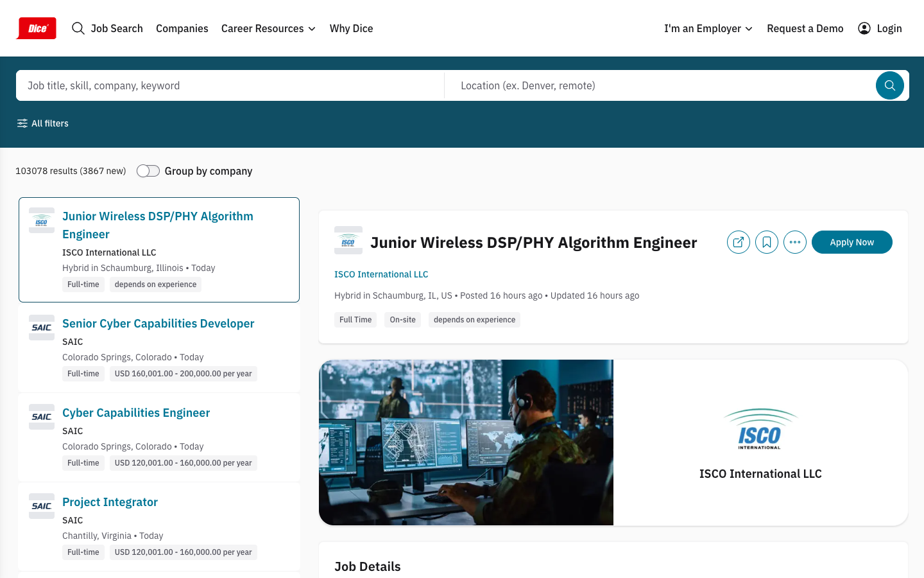Open job in new window icon

[739, 242]
